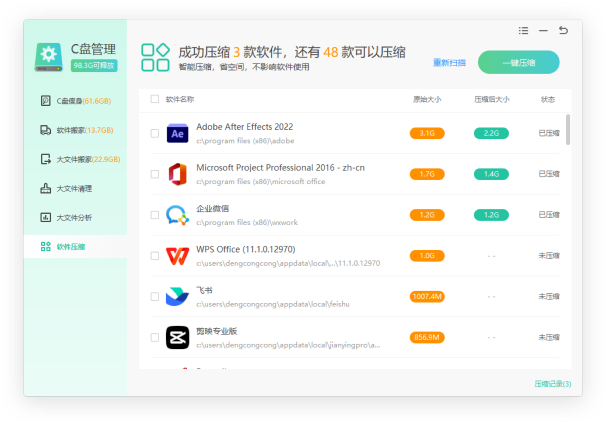Click the Microsoft Project Professional 2016 name
The height and width of the screenshot is (424, 606).
pyautogui.click(x=281, y=168)
